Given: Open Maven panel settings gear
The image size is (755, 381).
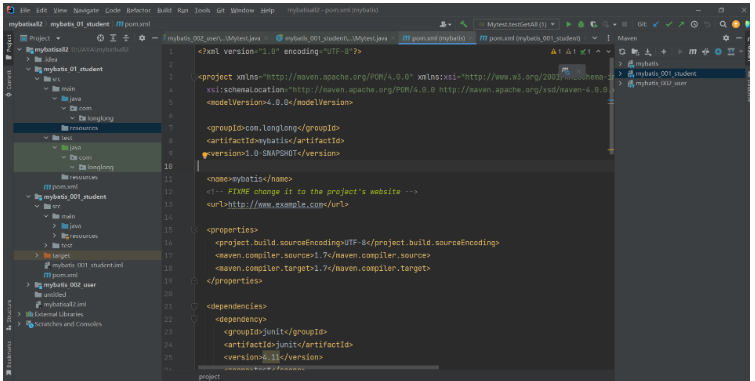Looking at the screenshot, I should pyautogui.click(x=726, y=38).
